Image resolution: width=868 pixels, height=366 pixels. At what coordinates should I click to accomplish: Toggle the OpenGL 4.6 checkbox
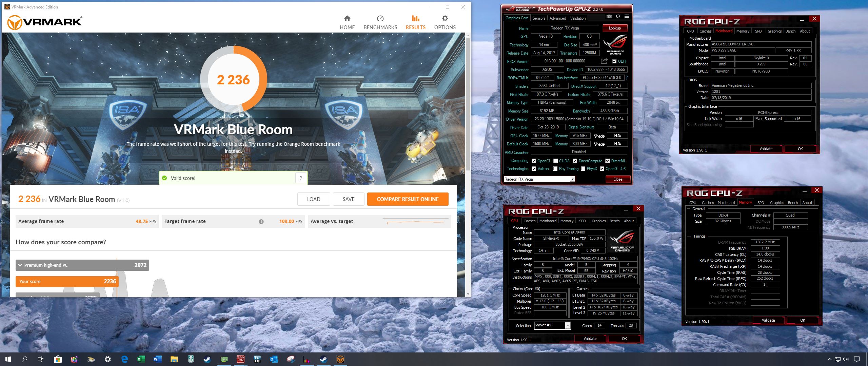(602, 169)
